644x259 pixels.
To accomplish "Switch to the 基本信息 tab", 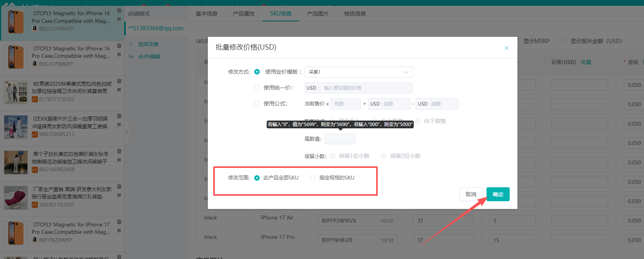I will (x=206, y=14).
